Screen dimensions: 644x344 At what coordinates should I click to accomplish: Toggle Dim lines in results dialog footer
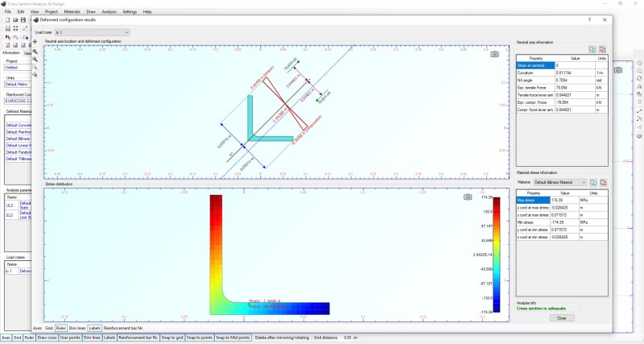pos(77,329)
